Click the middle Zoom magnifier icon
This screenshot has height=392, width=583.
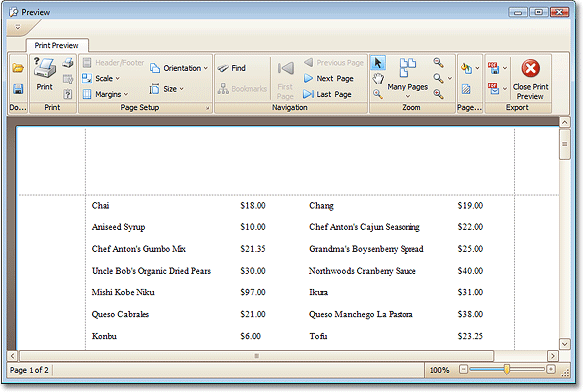pyautogui.click(x=439, y=78)
